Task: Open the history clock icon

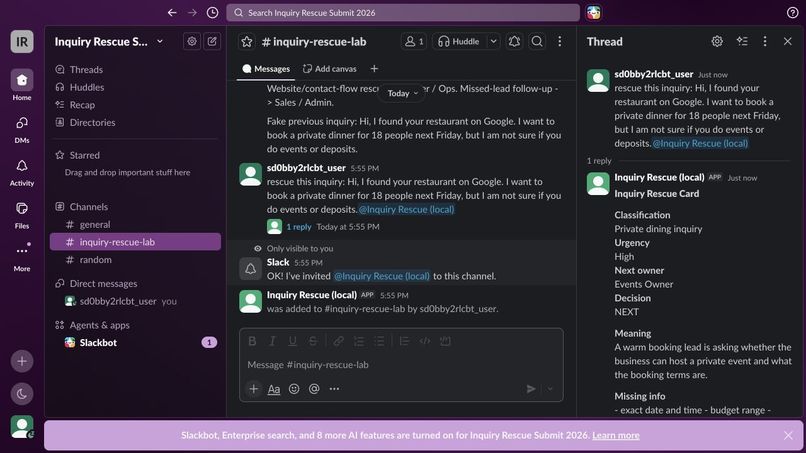Action: [x=212, y=12]
